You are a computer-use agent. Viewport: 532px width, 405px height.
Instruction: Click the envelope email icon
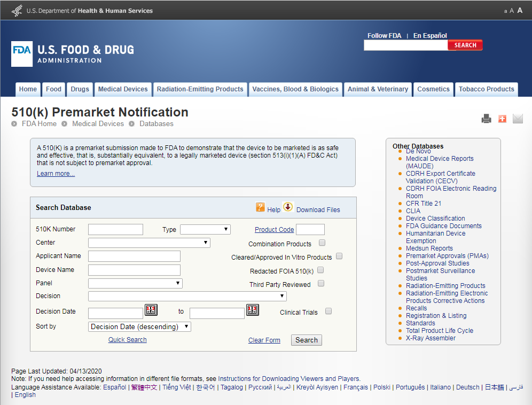[x=518, y=119]
